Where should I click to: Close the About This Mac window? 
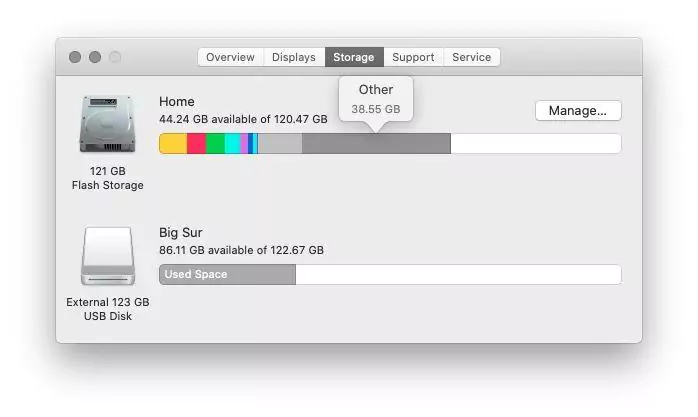click(x=75, y=57)
